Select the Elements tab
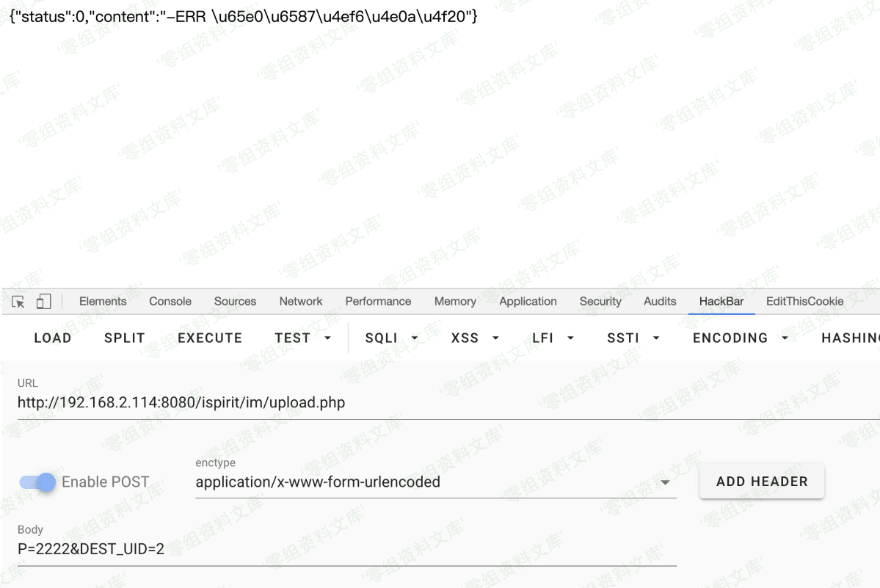 coord(103,301)
